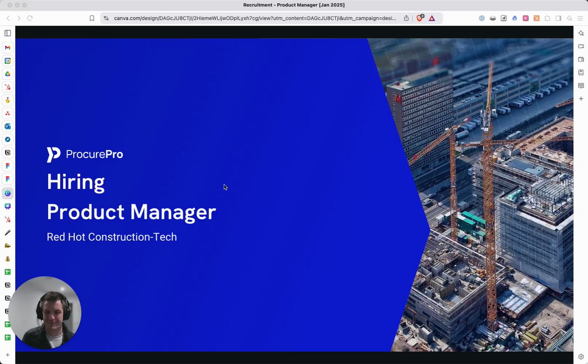Open the microphone icon tab
This screenshot has width=588, height=364.
[x=7, y=233]
